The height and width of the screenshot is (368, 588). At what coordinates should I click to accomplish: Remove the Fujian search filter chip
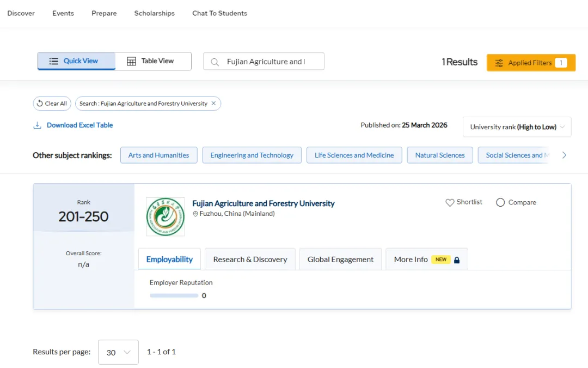pos(213,103)
